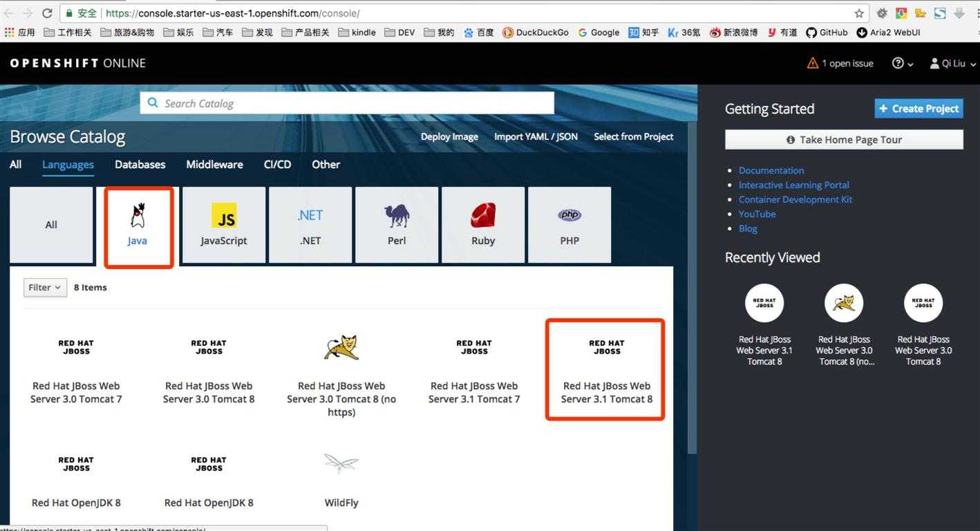Image resolution: width=980 pixels, height=531 pixels.
Task: Open the Blog link
Action: [748, 228]
